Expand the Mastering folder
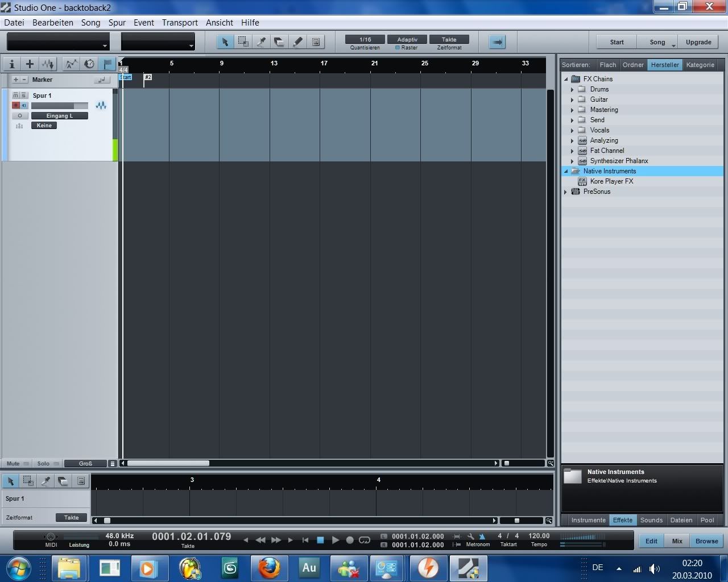Image resolution: width=728 pixels, height=582 pixels. click(572, 110)
